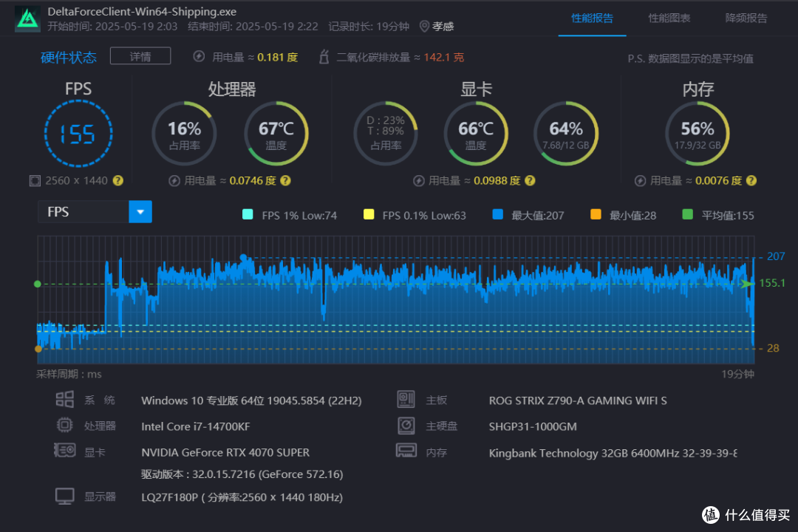Viewport: 798px width, 532px height.
Task: Click the P.S. 数据图显示的是平均值 note
Action: pyautogui.click(x=690, y=58)
